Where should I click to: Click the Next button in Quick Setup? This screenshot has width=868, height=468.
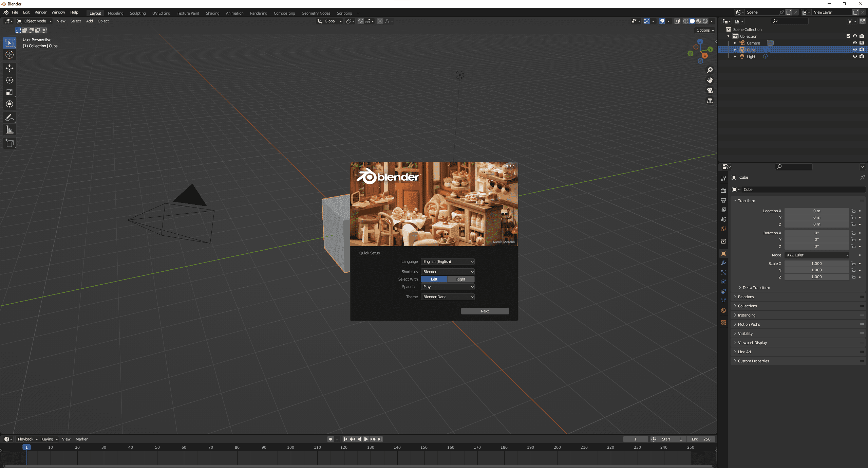pos(485,311)
